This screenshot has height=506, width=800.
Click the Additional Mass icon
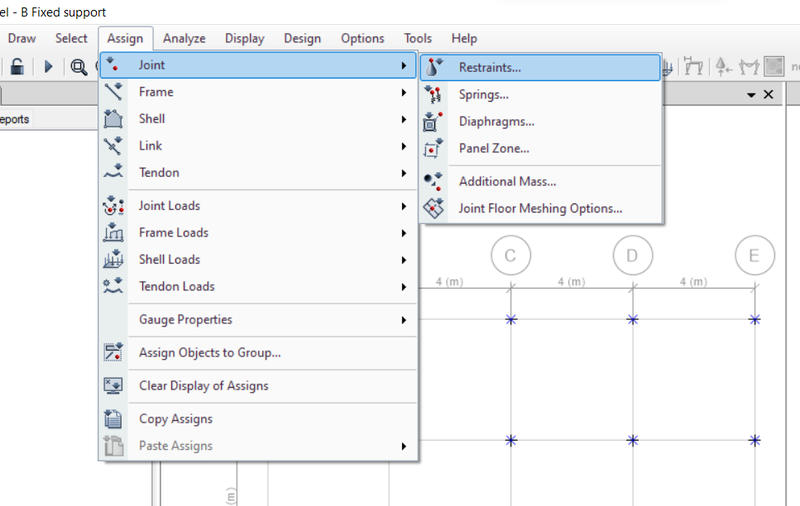(433, 182)
